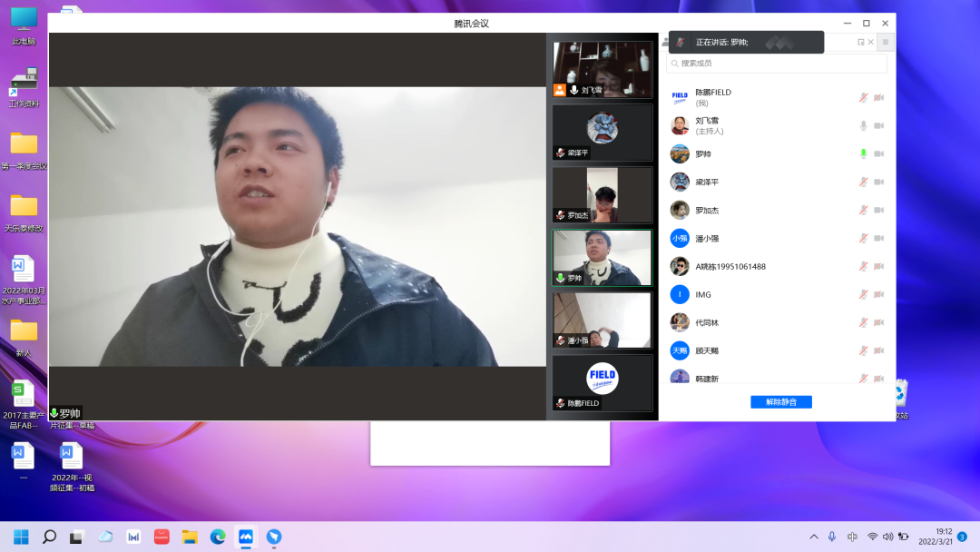Image resolution: width=980 pixels, height=552 pixels.
Task: Toggle microphone for 陈鹏FIELD in member list
Action: (863, 97)
